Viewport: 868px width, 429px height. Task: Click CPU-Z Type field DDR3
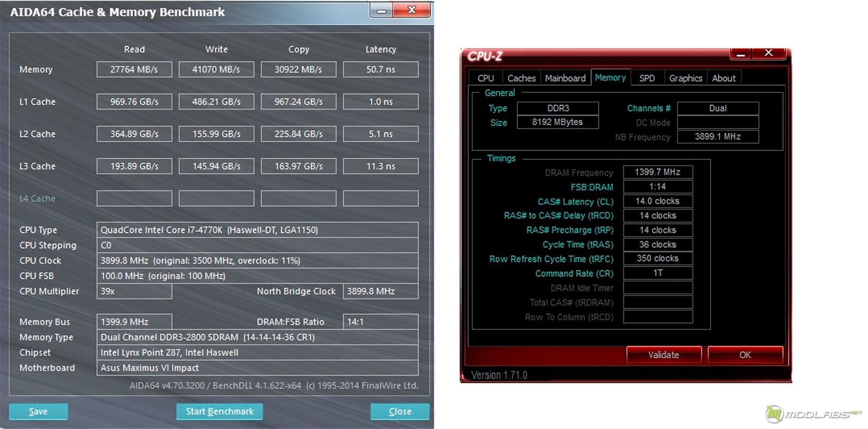point(558,108)
